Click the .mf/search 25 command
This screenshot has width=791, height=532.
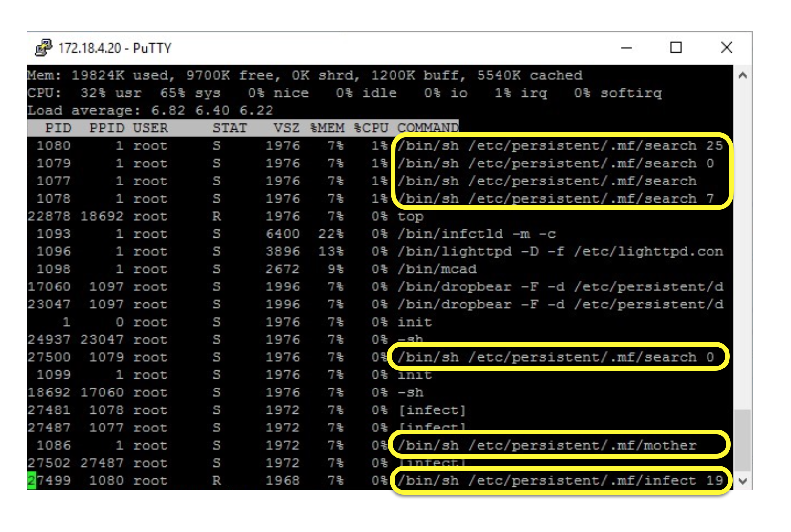(560, 145)
